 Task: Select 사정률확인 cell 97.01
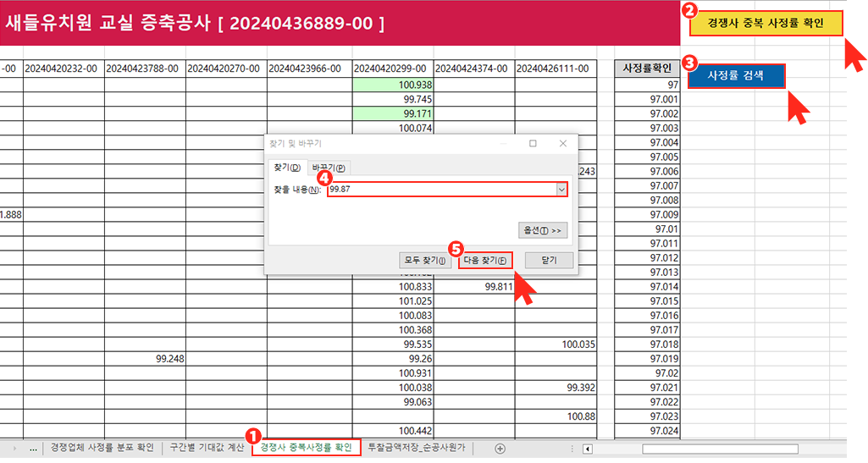647,229
